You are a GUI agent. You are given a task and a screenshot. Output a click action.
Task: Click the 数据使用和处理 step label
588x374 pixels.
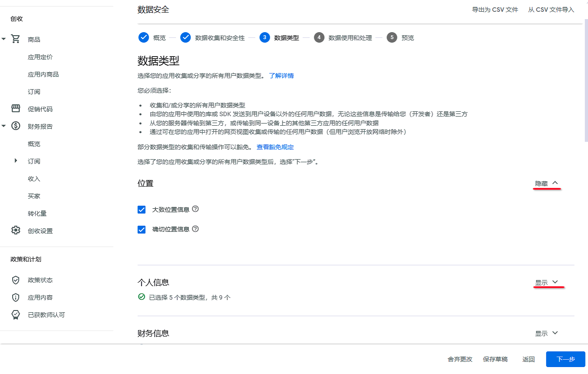point(350,38)
